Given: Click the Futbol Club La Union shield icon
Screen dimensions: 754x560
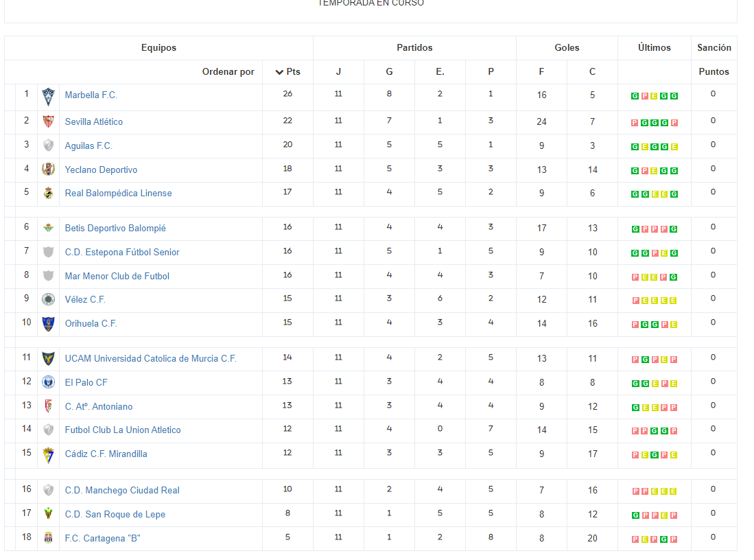Looking at the screenshot, I should click(48, 430).
